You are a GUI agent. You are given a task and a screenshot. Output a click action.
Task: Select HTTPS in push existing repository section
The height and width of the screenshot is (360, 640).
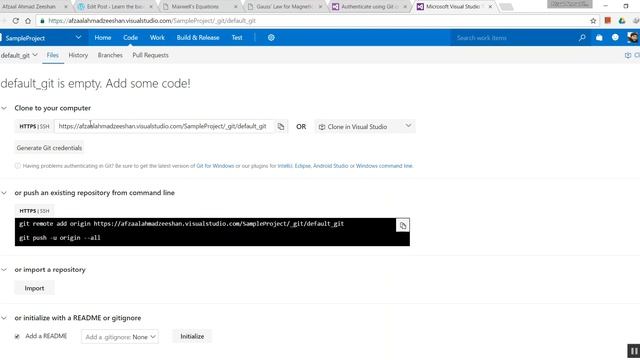[28, 211]
